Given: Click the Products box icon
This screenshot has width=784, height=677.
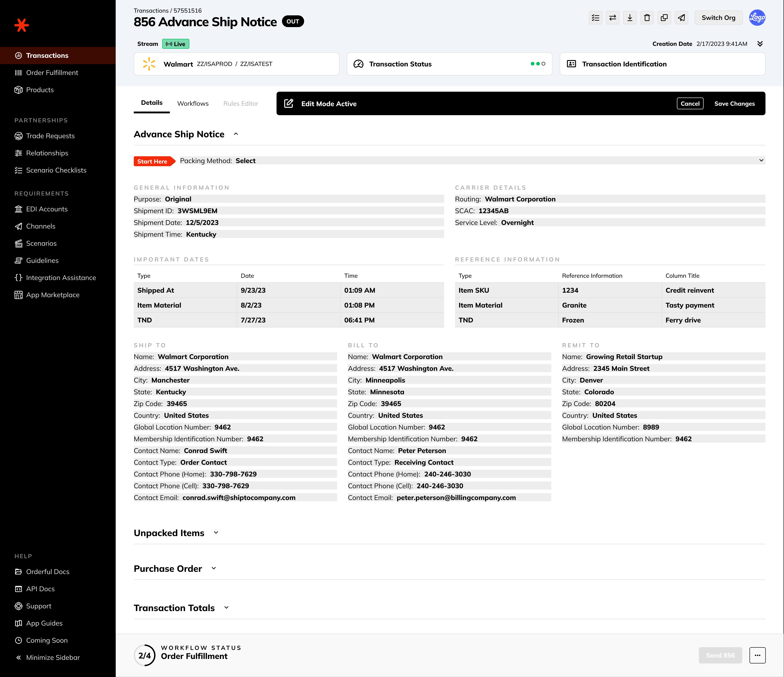Looking at the screenshot, I should [19, 90].
